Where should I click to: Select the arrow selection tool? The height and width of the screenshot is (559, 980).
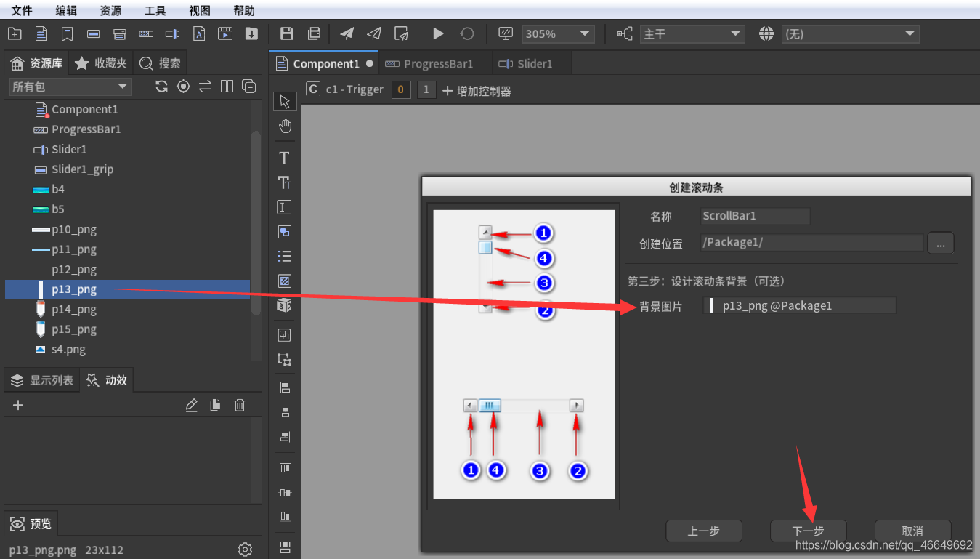(285, 101)
